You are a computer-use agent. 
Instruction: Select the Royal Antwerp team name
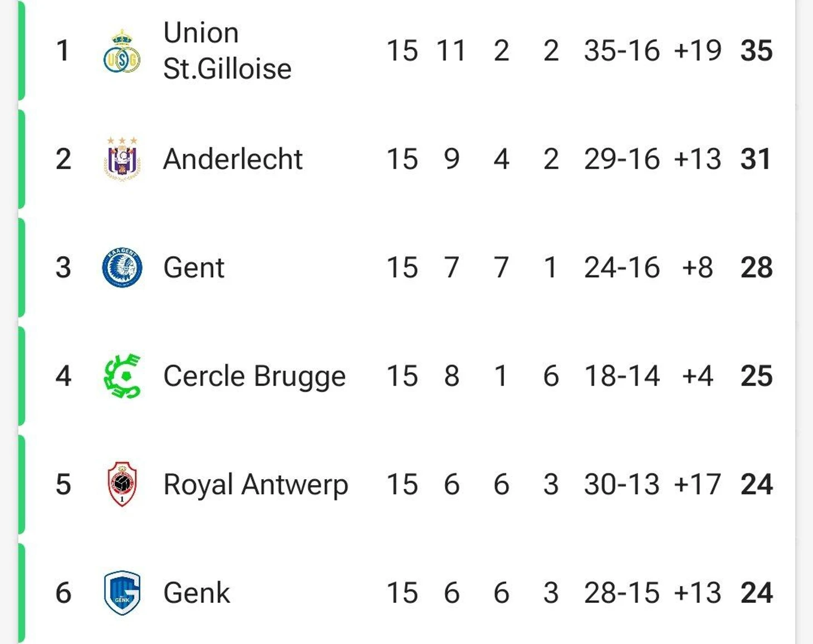point(256,485)
